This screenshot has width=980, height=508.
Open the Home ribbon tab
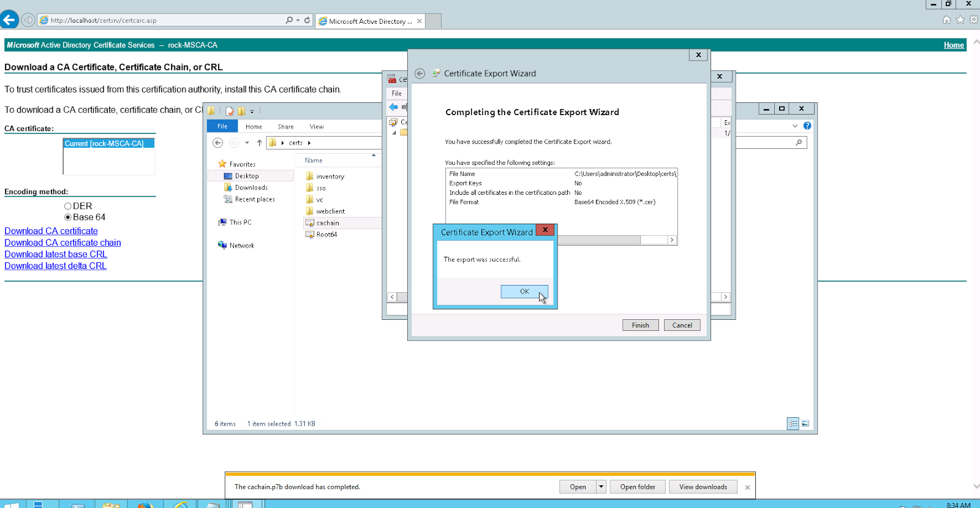pyautogui.click(x=254, y=127)
